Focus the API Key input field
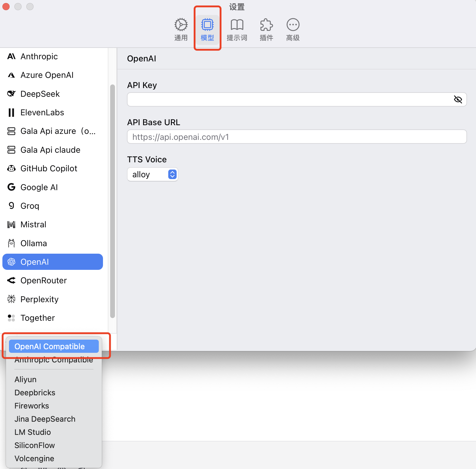The width and height of the screenshot is (476, 469). click(297, 99)
